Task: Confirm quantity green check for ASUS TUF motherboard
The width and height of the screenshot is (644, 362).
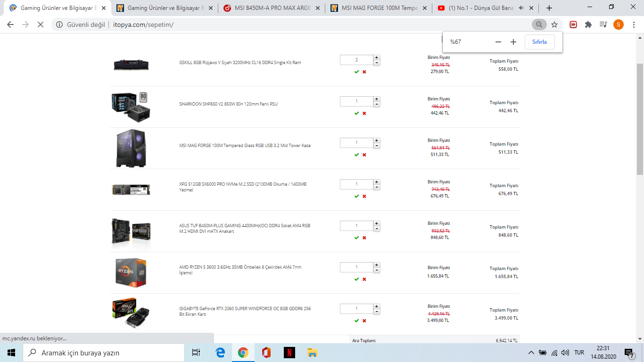Action: pyautogui.click(x=357, y=238)
